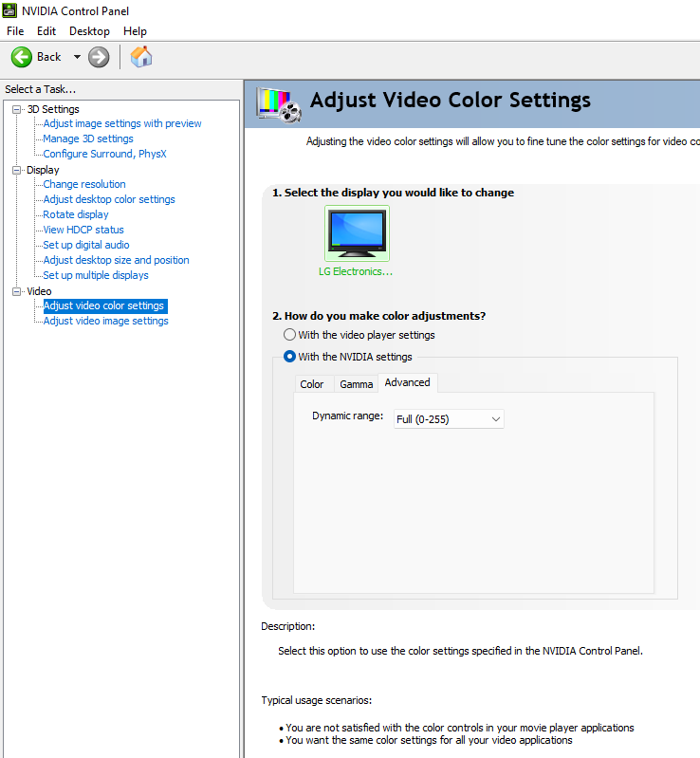The height and width of the screenshot is (758, 700).
Task: Open Adjust desktop color settings
Action: tap(109, 199)
